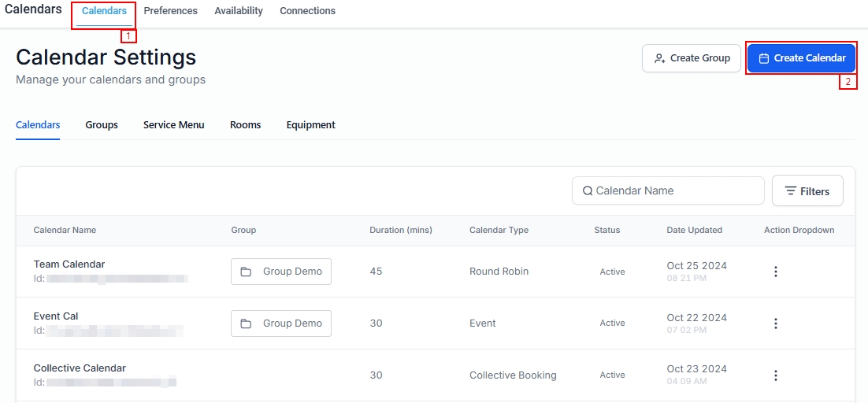
Task: Click folder icon in Event Cal group
Action: pos(246,324)
